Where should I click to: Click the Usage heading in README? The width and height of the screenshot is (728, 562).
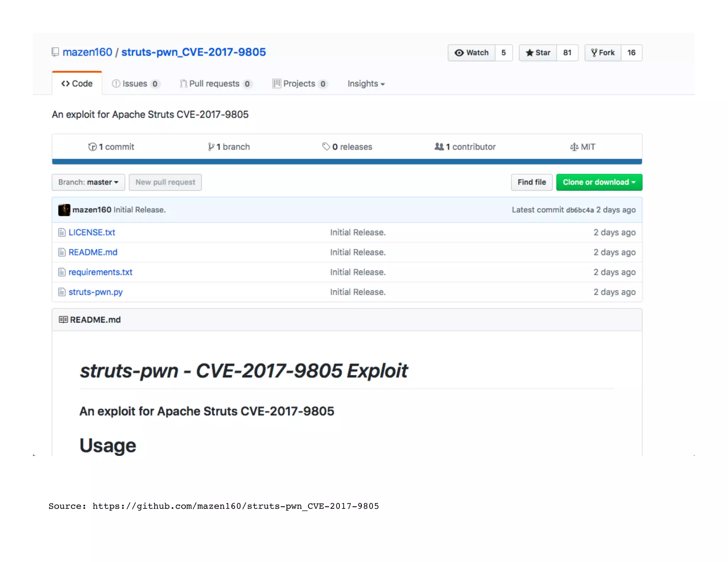(x=108, y=445)
